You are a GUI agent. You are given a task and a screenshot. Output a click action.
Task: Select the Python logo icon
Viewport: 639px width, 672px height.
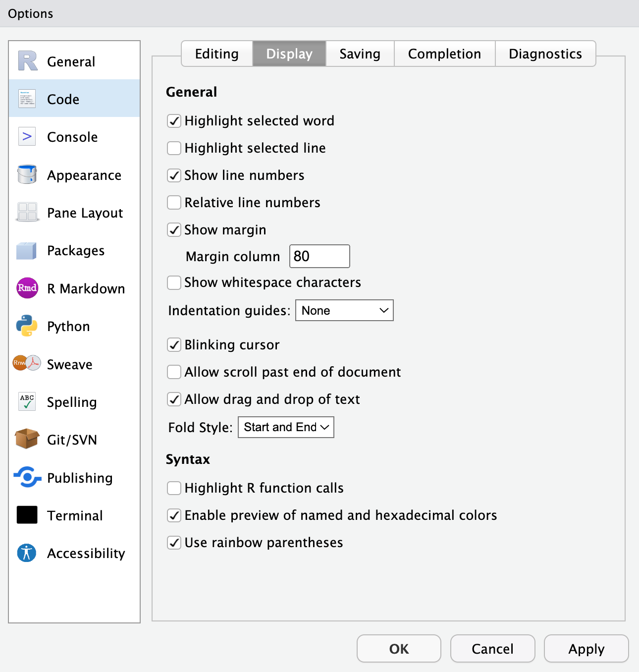(27, 326)
